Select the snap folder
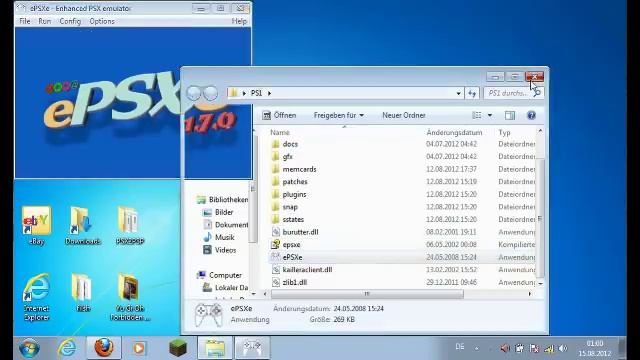The width and height of the screenshot is (640, 360). point(290,207)
